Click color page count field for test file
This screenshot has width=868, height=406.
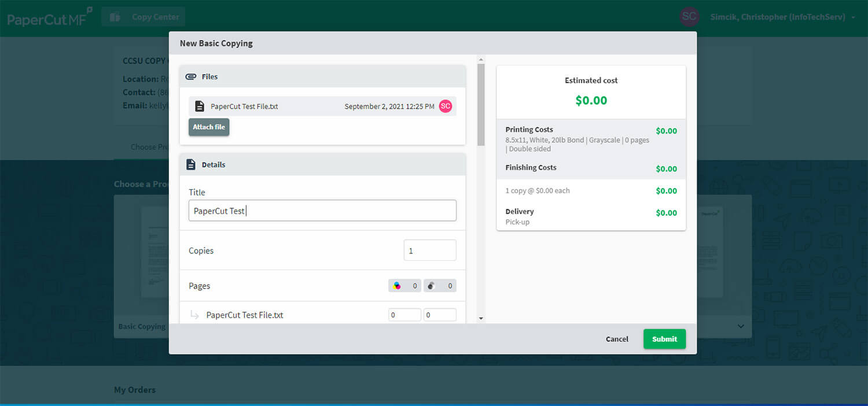tap(404, 315)
